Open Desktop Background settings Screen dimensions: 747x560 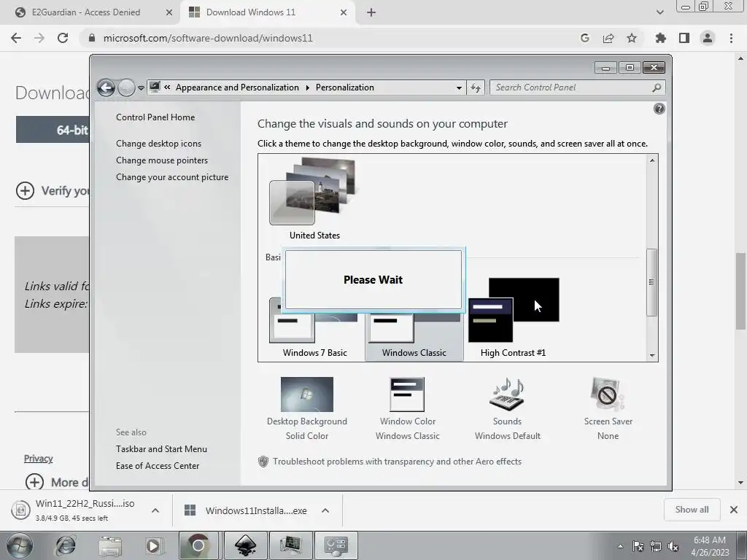click(x=307, y=408)
